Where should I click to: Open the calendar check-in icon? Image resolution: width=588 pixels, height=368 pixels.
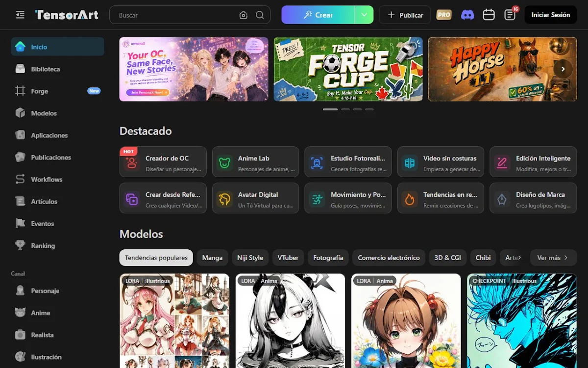coord(489,15)
